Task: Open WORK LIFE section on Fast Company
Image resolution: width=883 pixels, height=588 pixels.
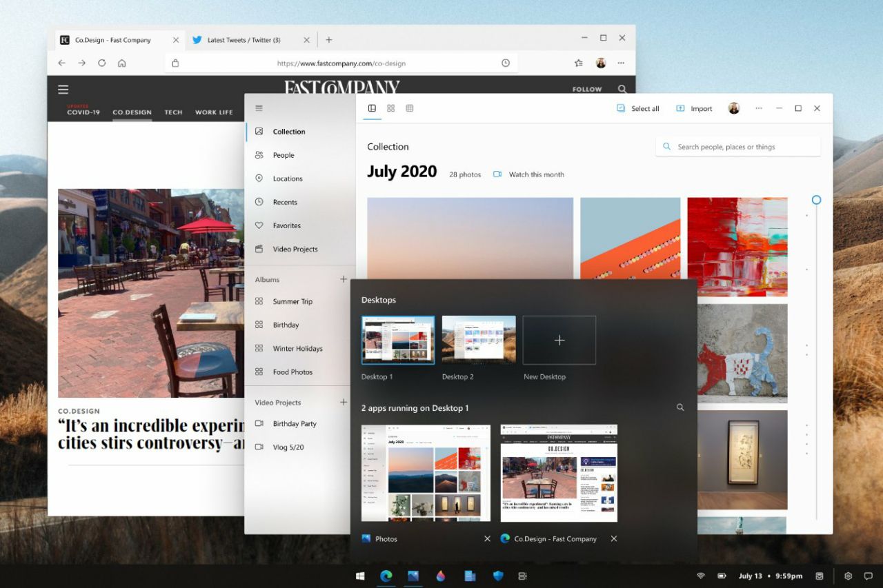Action: tap(214, 112)
